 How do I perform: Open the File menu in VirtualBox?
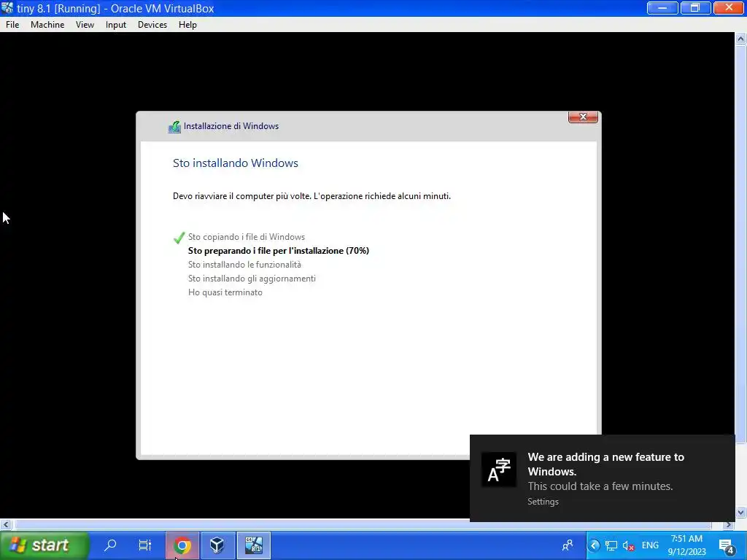tap(12, 25)
